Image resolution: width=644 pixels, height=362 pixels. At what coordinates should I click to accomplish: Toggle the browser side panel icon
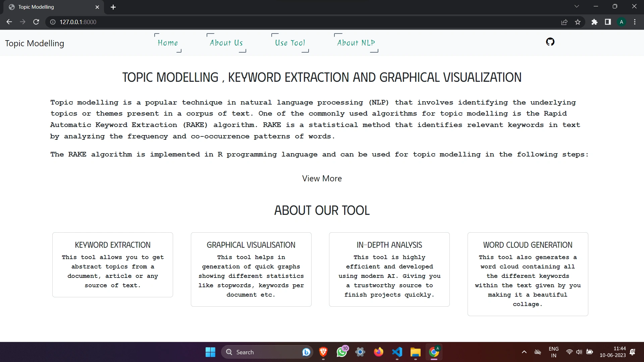608,22
